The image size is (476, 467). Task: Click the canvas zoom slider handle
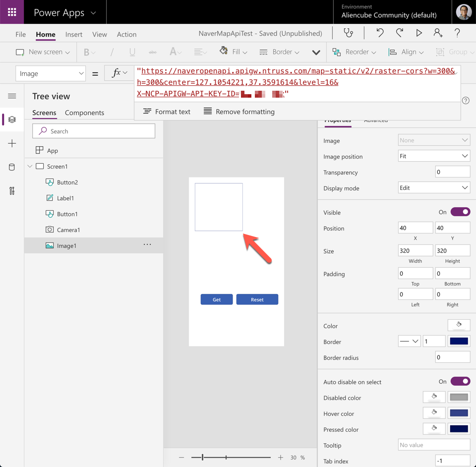pyautogui.click(x=202, y=457)
